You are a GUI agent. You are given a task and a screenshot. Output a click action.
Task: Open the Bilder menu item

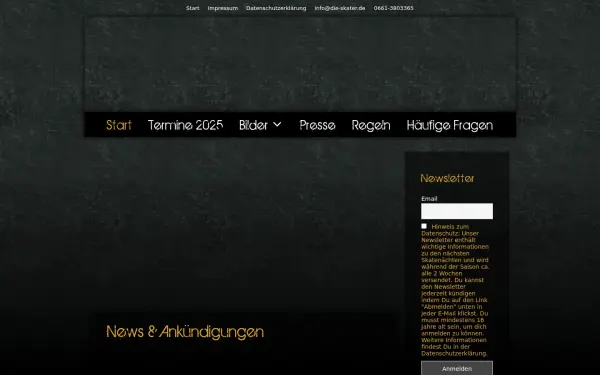(x=253, y=125)
